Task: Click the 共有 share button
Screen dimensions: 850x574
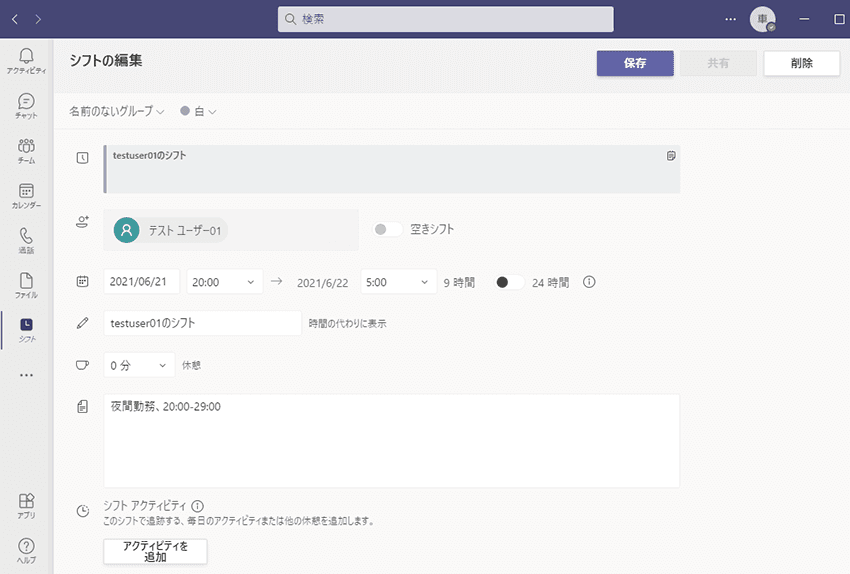Action: coord(718,63)
